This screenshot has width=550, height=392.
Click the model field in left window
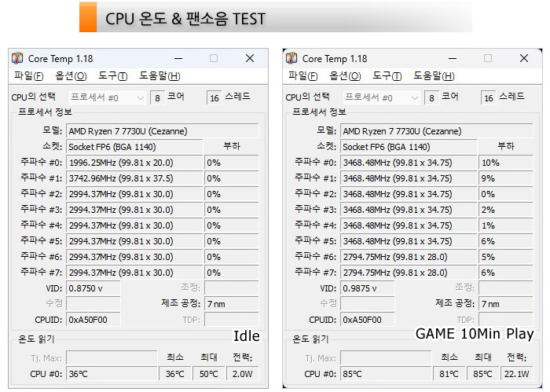click(163, 131)
